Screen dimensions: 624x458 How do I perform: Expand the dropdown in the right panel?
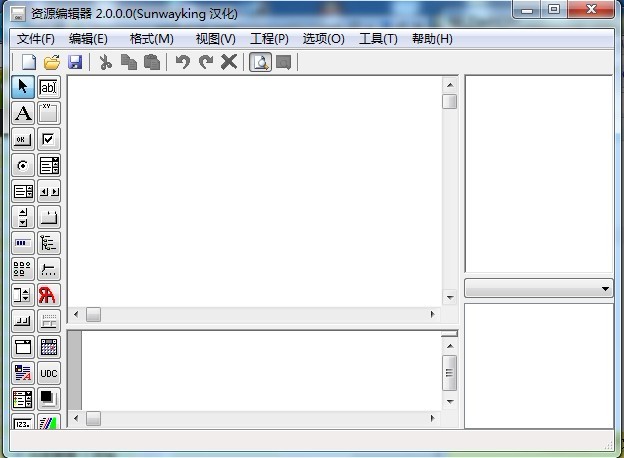(606, 288)
